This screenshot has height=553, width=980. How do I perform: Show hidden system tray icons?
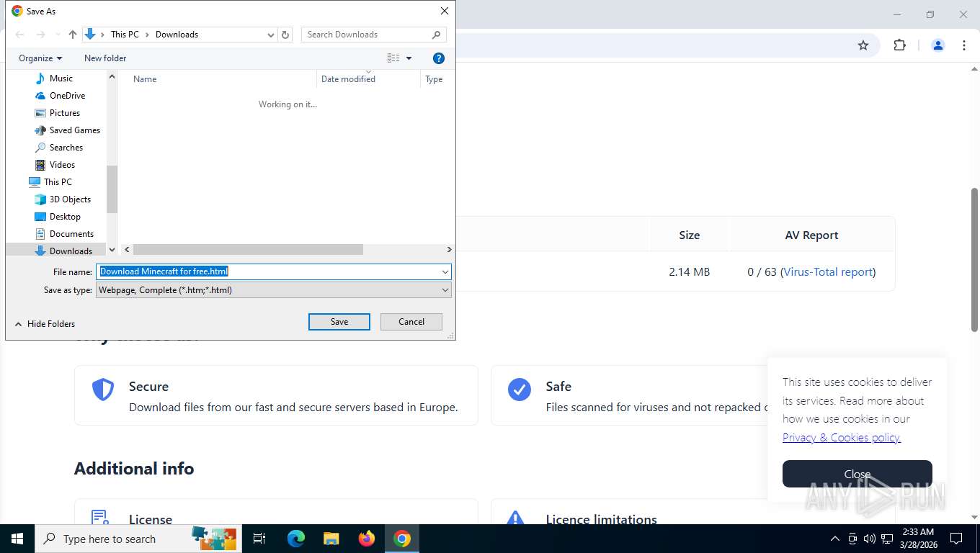[x=835, y=539]
